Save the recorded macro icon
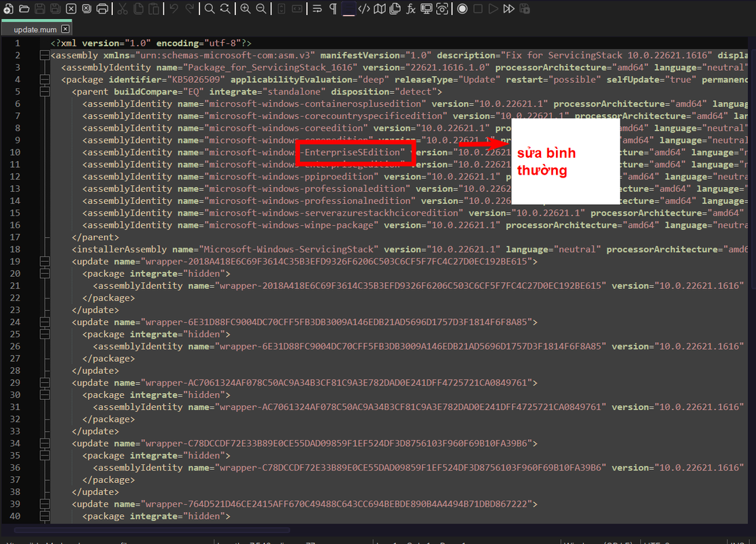This screenshot has height=544, width=756. coord(525,9)
